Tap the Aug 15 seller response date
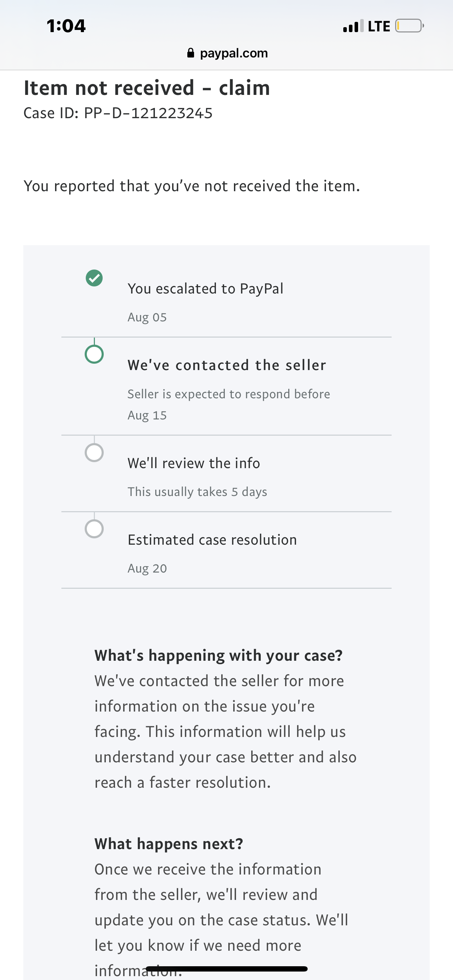Viewport: 453px width, 980px height. (x=147, y=415)
